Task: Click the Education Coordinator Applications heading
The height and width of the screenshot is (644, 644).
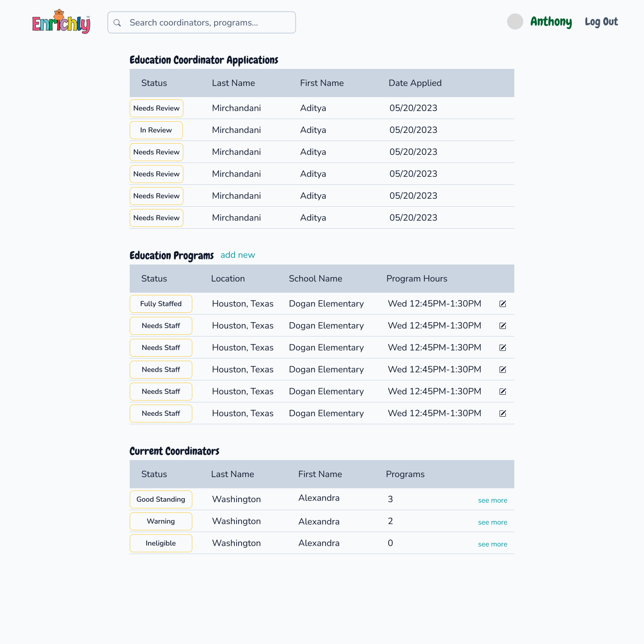Action: (x=204, y=60)
